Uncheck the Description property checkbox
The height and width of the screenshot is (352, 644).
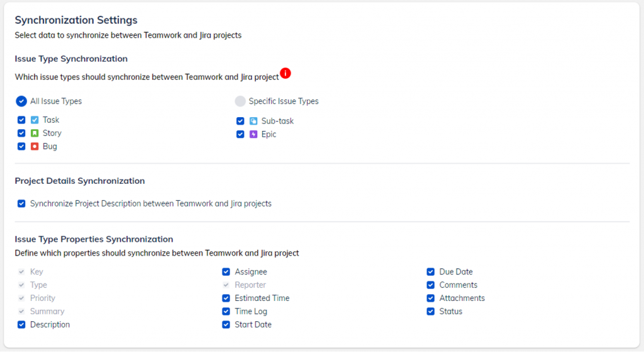pyautogui.click(x=21, y=325)
